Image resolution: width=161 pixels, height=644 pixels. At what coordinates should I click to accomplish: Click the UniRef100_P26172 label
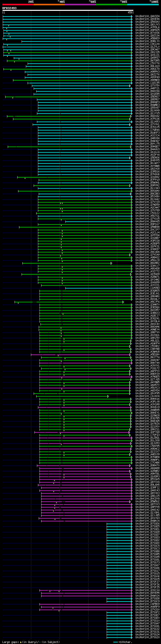(x=147, y=369)
